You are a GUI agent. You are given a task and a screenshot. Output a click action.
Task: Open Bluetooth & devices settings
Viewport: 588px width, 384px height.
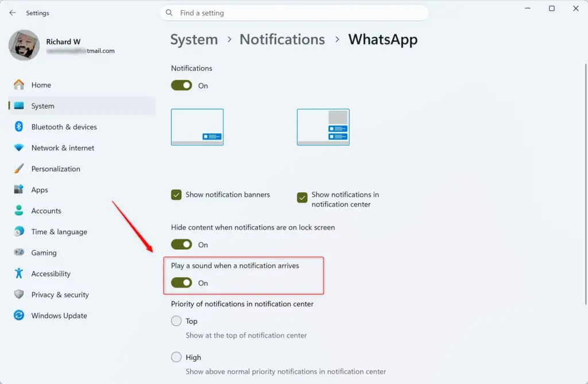82,127
